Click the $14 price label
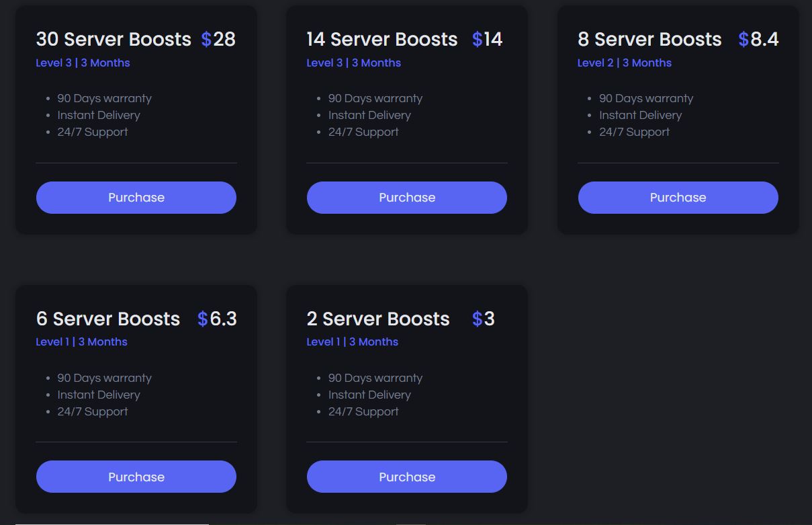This screenshot has height=525, width=812. click(x=487, y=40)
